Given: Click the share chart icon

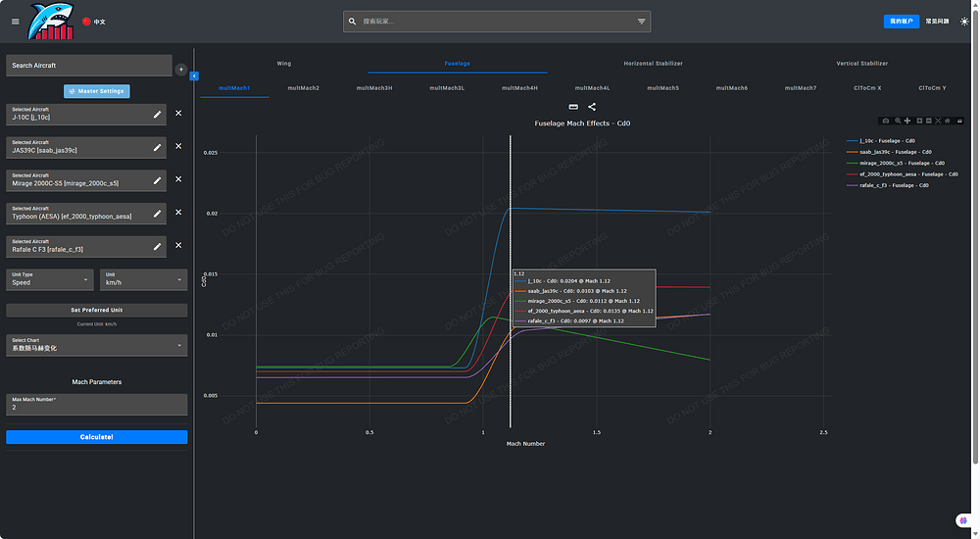Looking at the screenshot, I should (x=592, y=107).
